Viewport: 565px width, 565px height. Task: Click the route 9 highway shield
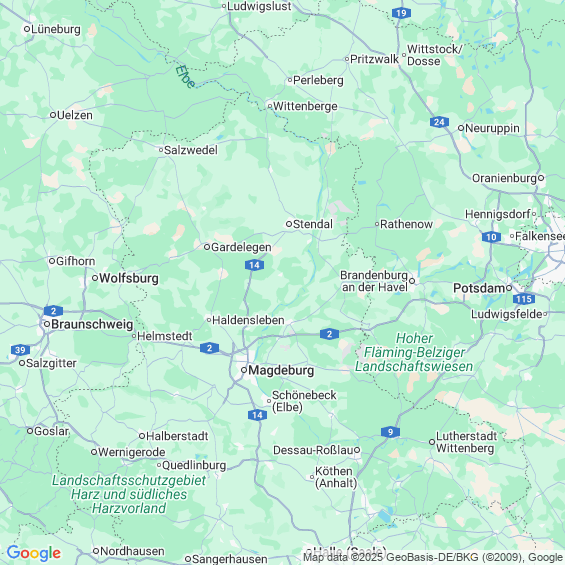[x=390, y=432]
